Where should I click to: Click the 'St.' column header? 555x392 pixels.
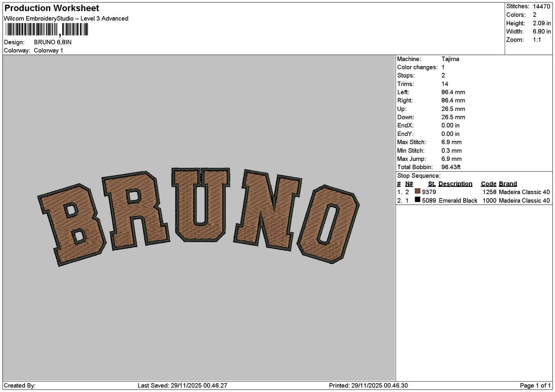click(432, 184)
